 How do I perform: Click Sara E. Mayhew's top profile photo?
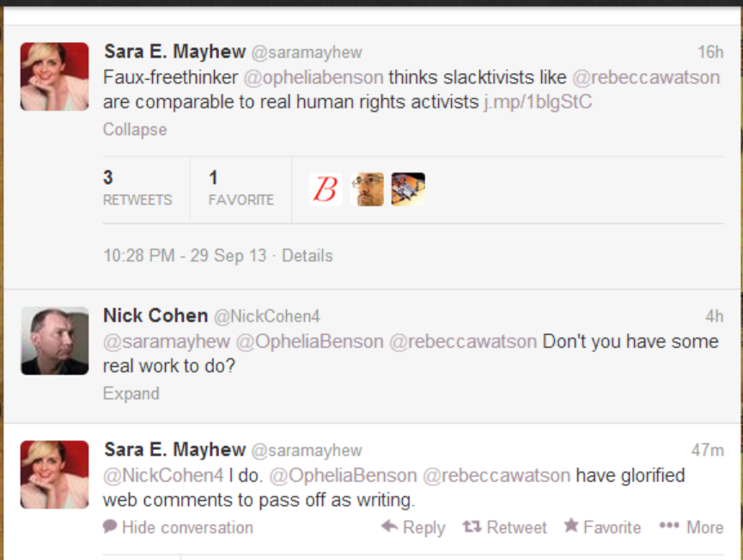pyautogui.click(x=54, y=76)
